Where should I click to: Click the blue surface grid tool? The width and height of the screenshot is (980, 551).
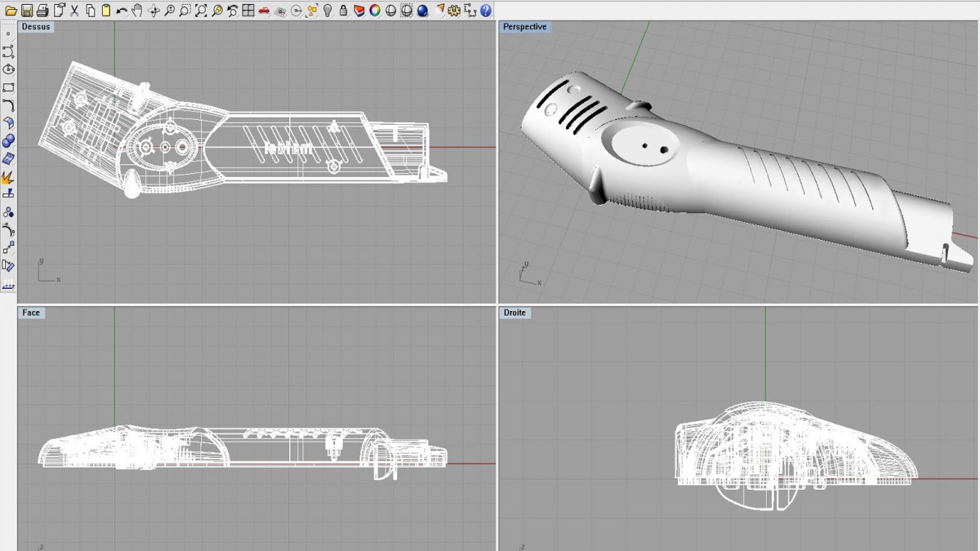click(8, 158)
